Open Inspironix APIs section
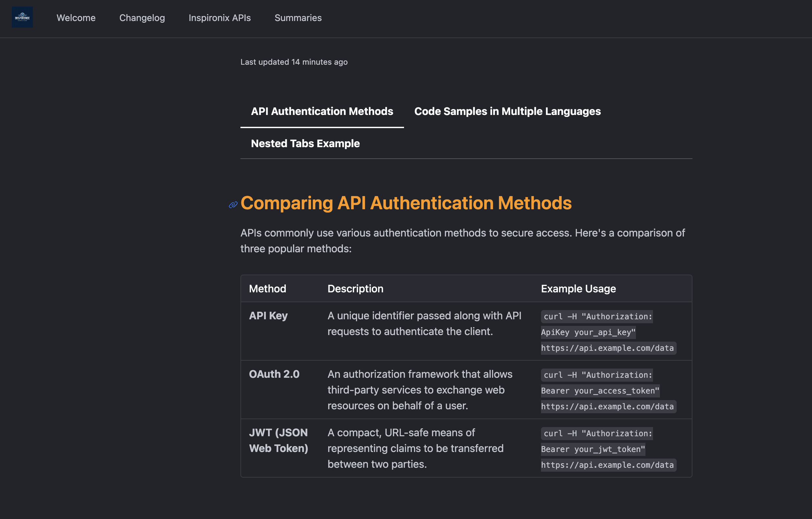The height and width of the screenshot is (519, 812). [x=219, y=18]
